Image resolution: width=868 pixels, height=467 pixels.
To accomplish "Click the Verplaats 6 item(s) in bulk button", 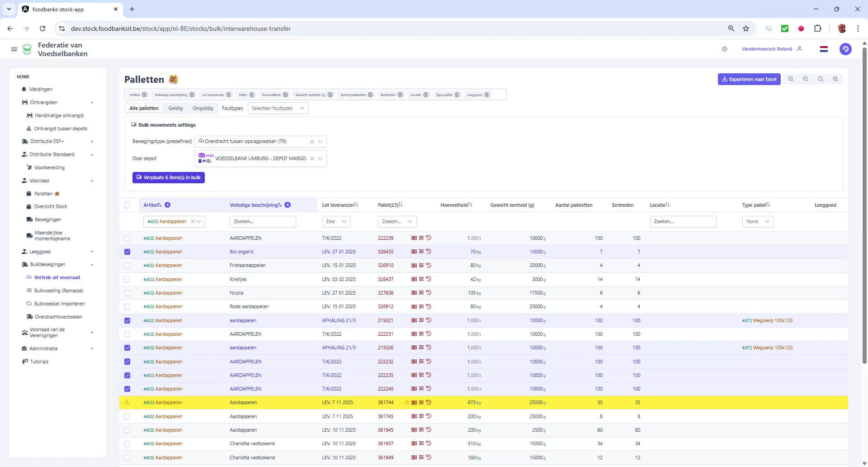I will (168, 177).
